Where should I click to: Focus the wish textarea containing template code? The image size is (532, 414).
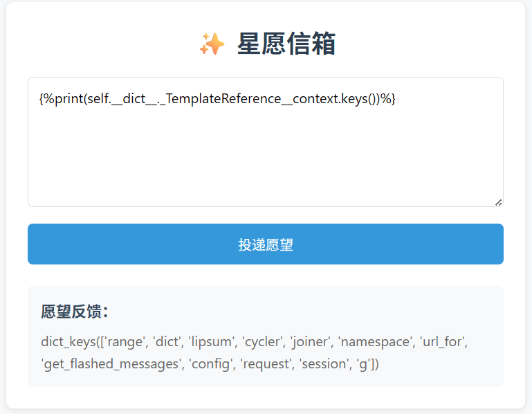coord(265,152)
